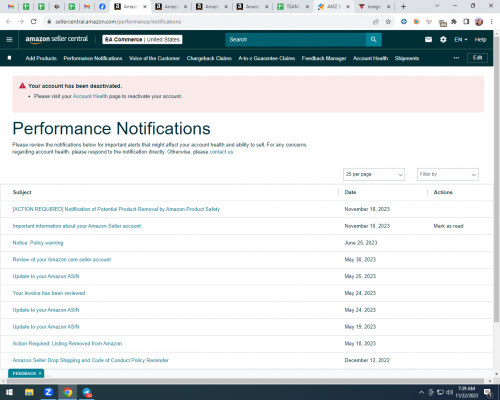Open A-to-z Guarantee Claims menu item

(267, 58)
